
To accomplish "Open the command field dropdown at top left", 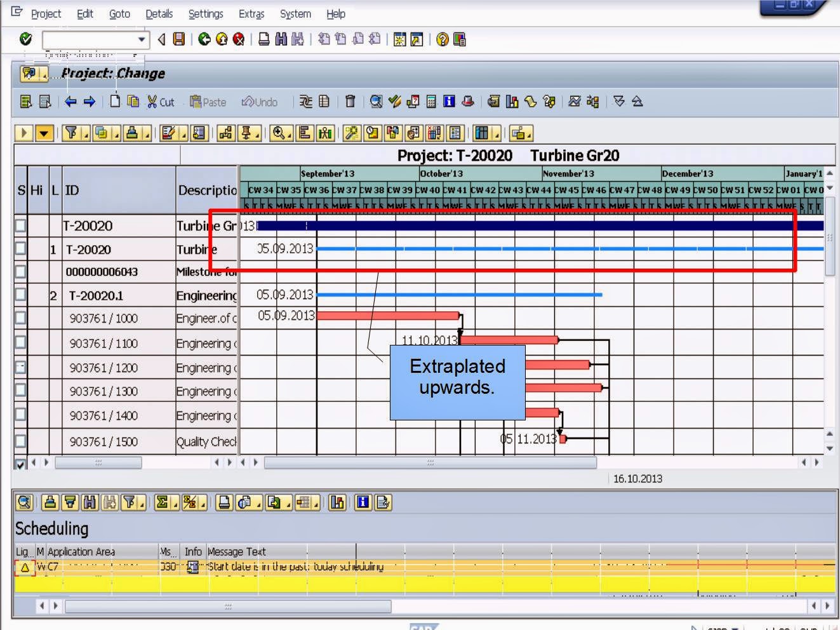I will (141, 39).
